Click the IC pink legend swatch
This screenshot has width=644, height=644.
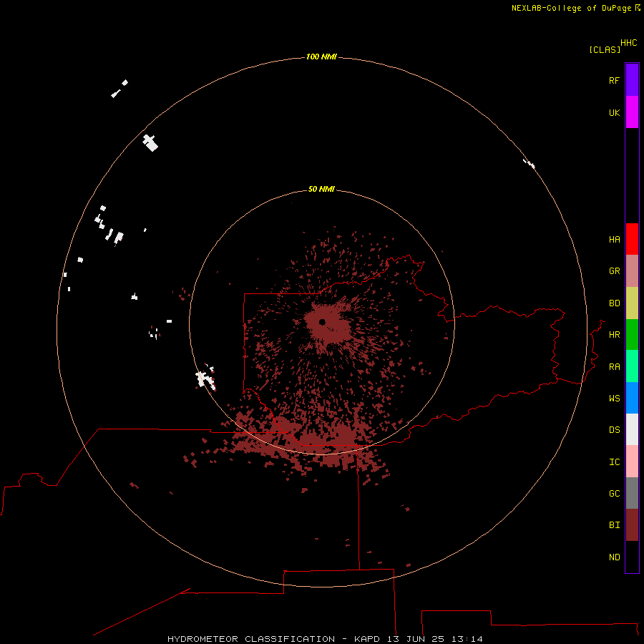coord(632,462)
